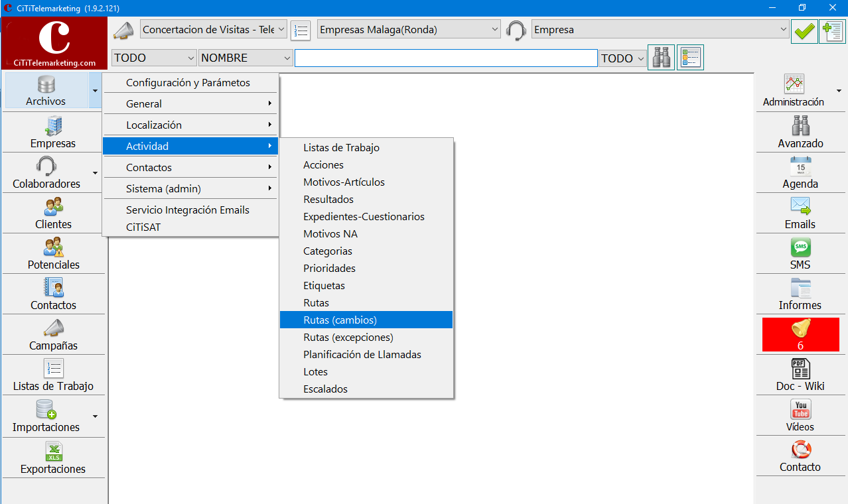Choose Servicio Integración Emails menu item
Screen dimensions: 848x504
190,210
